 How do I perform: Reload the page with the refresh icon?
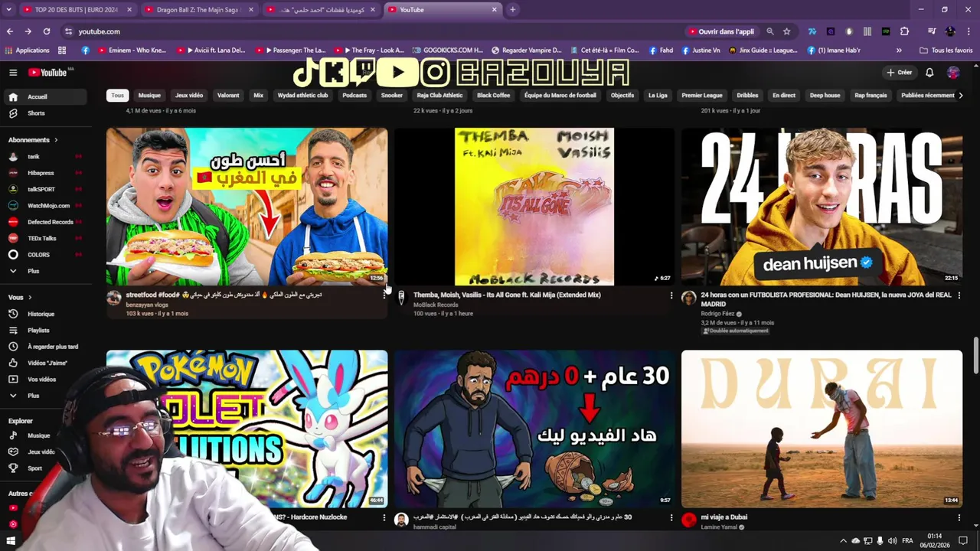coord(47,31)
